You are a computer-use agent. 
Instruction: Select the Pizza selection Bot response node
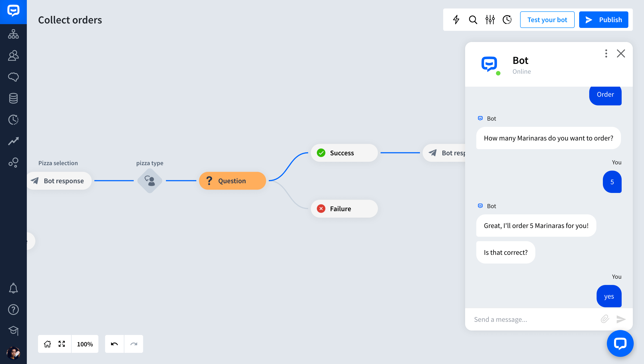tap(59, 180)
